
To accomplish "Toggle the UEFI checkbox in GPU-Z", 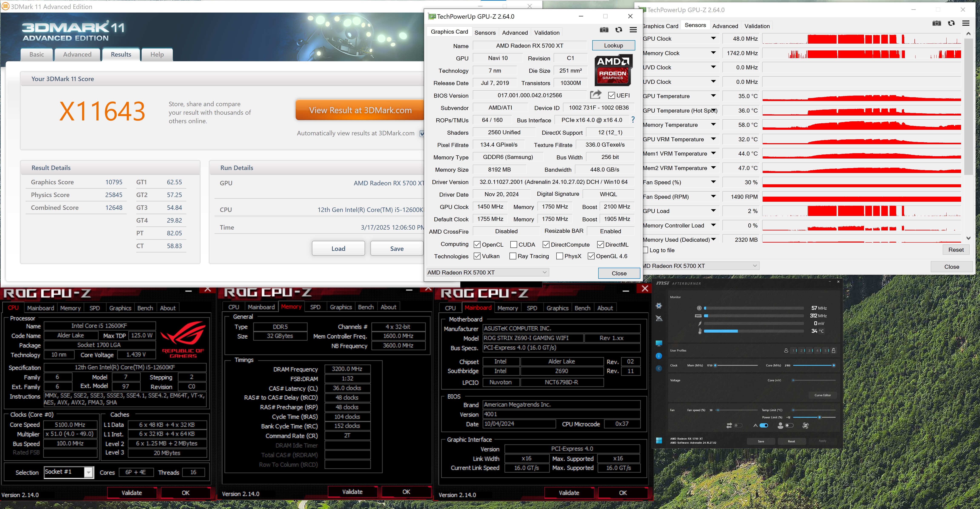I will pos(611,95).
